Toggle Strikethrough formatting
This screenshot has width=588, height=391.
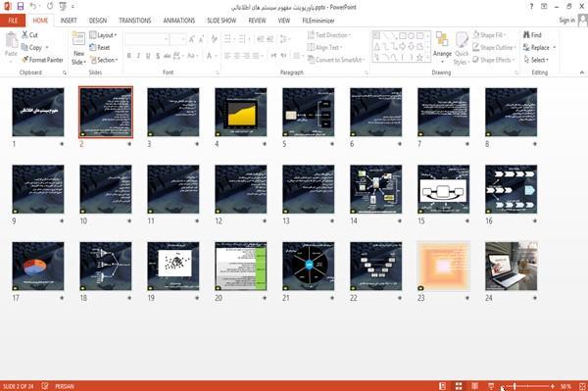coord(168,56)
